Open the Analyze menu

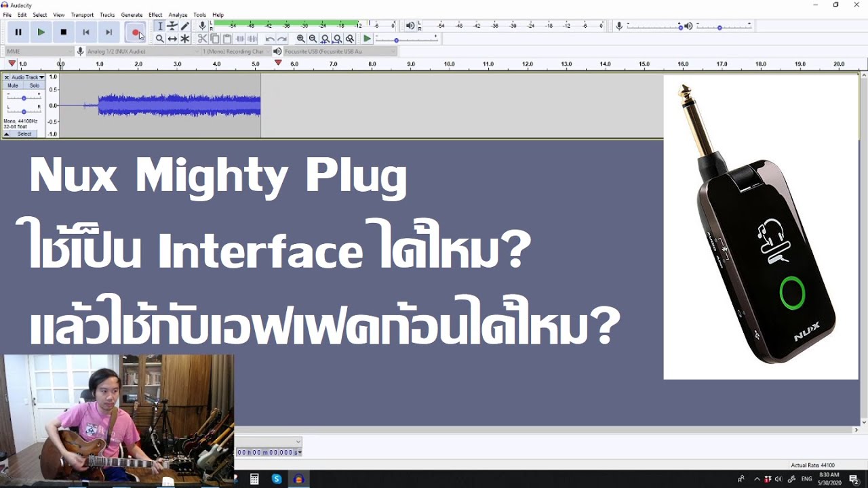[x=178, y=15]
